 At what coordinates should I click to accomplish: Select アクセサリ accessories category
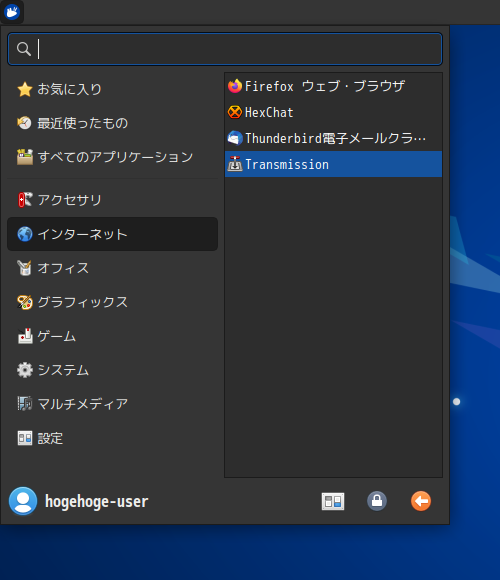click(112, 200)
